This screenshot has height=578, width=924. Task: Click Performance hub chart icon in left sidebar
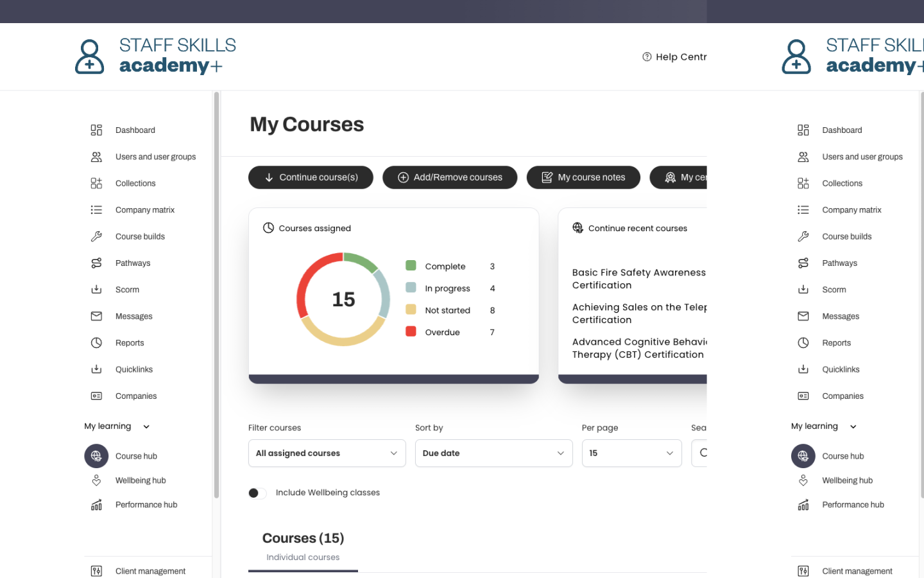[x=96, y=505]
